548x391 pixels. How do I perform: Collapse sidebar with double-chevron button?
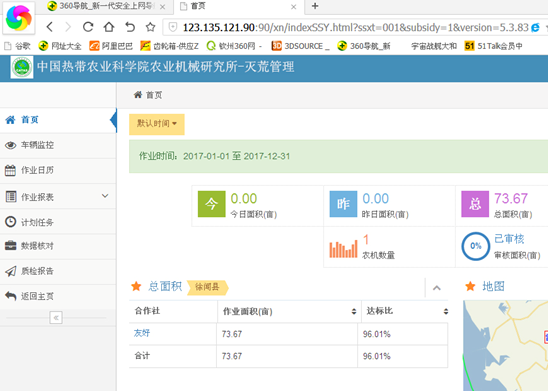pos(56,318)
